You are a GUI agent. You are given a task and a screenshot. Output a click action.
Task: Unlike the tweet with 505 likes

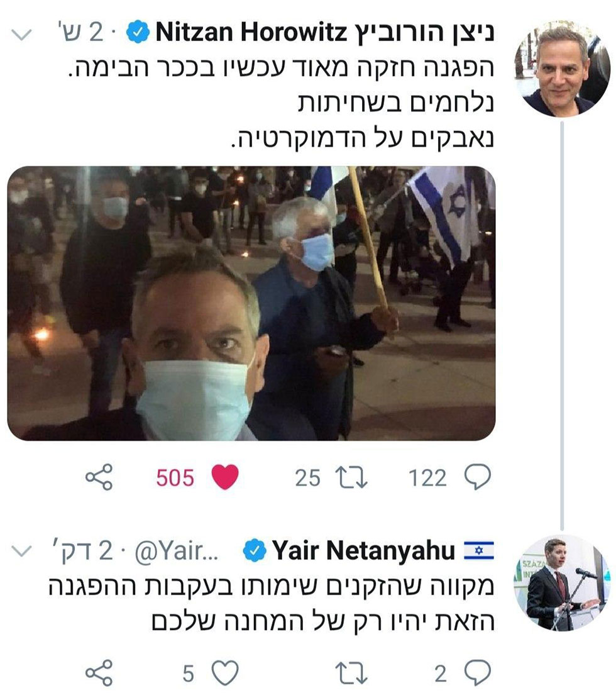tap(225, 477)
